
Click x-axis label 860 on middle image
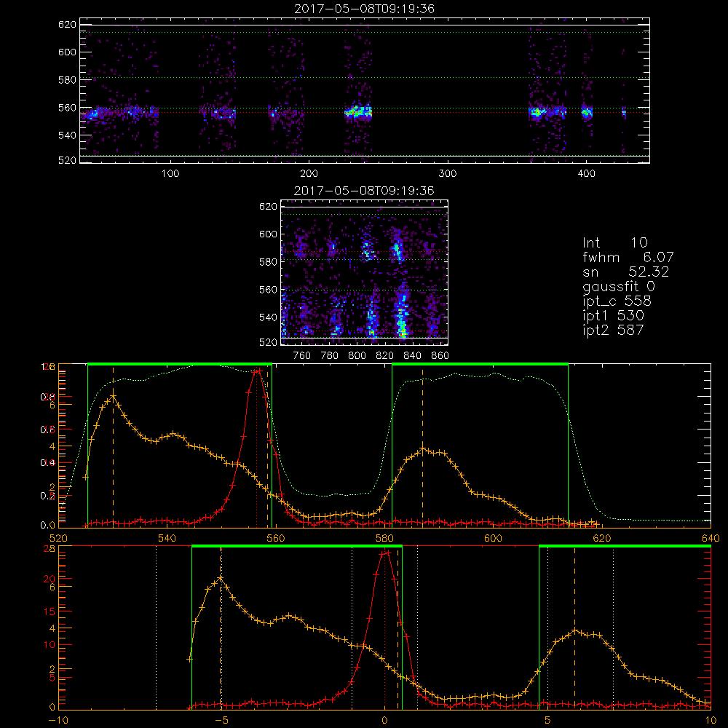point(440,356)
